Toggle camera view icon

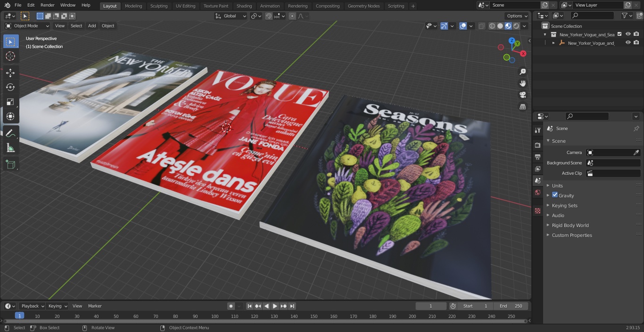tap(522, 95)
